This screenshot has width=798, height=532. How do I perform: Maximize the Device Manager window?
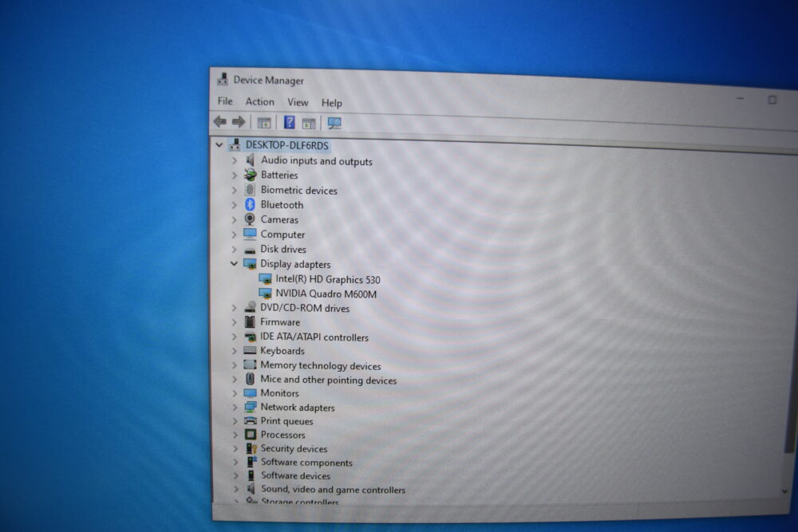point(772,100)
